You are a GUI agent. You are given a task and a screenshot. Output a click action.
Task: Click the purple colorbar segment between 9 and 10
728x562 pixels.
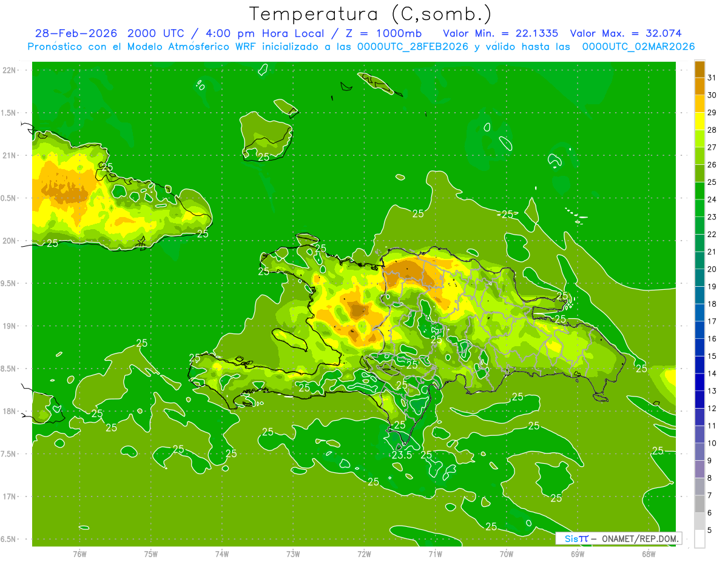coord(699,452)
